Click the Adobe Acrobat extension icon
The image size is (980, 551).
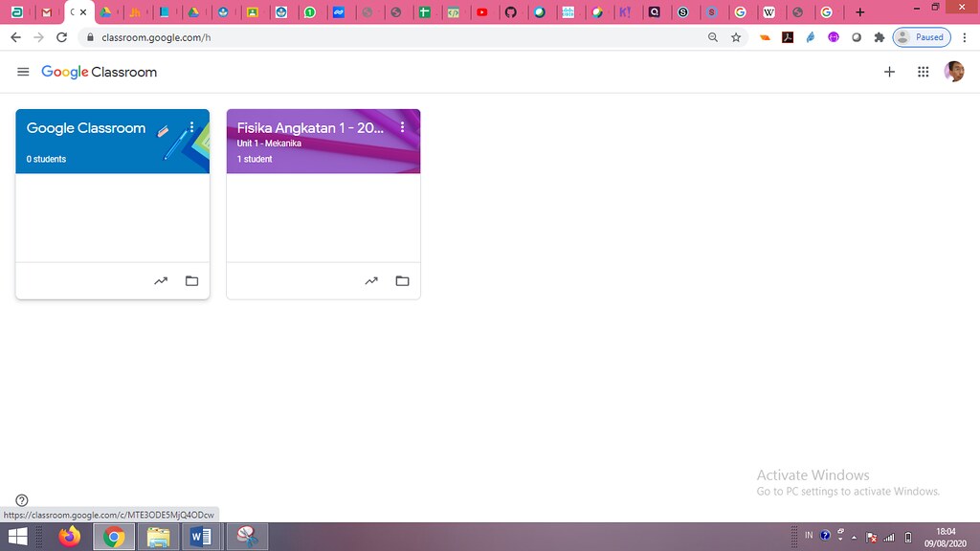coord(788,37)
